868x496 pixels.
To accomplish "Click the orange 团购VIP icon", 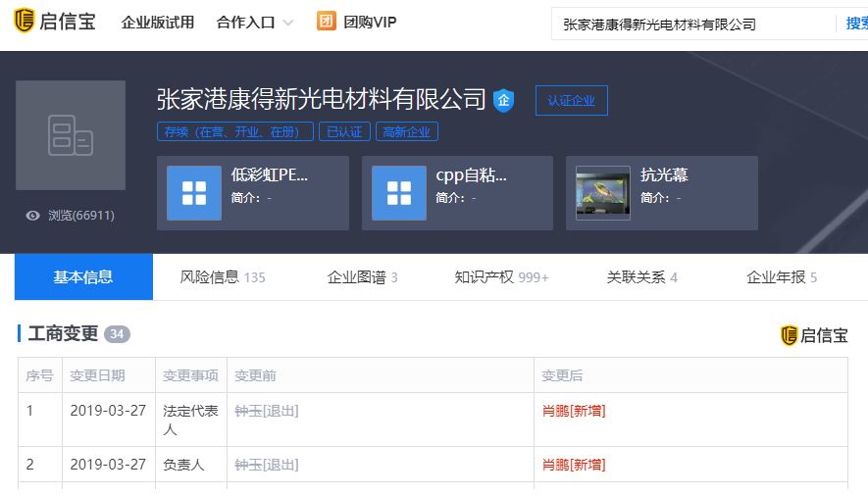I will tap(326, 21).
